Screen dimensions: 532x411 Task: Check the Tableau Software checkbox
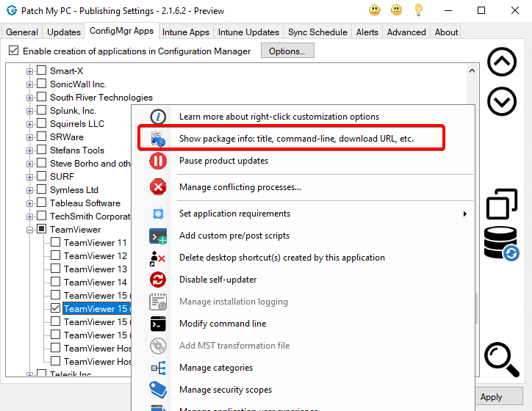(x=41, y=203)
